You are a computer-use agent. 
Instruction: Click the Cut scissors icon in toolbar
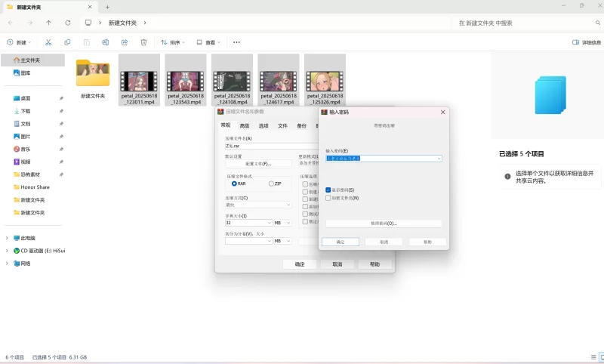pos(48,42)
